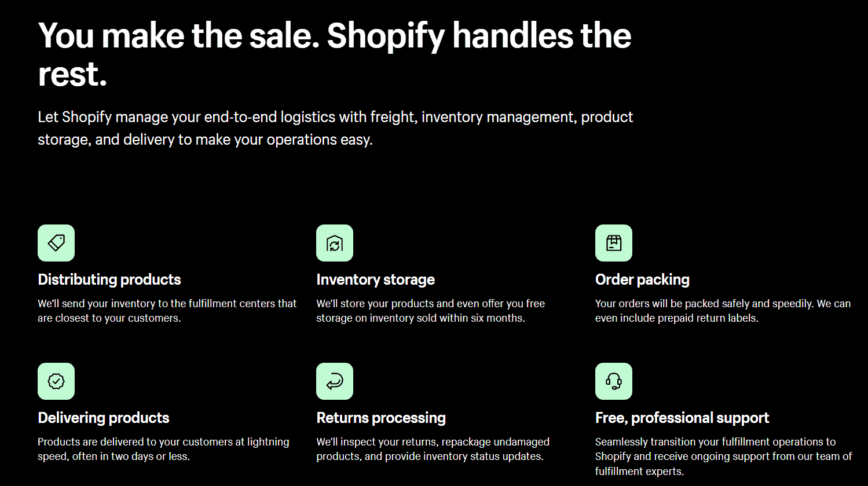
Task: Click the text about fulfillment centers closest to customers
Action: pos(167,311)
